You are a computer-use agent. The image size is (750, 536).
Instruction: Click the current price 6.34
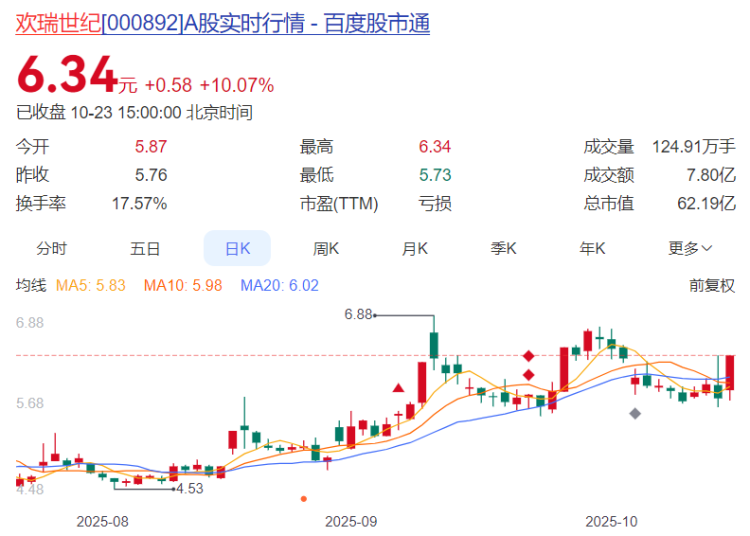coord(67,75)
